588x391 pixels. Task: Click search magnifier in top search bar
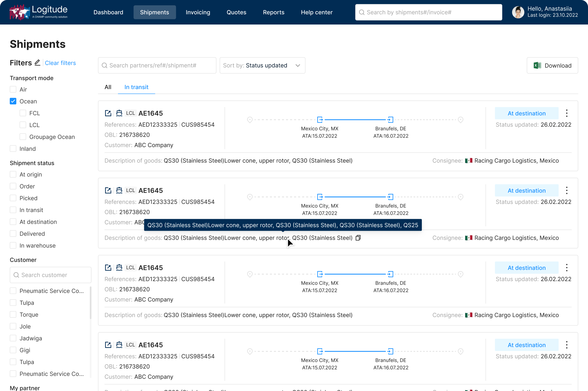(x=362, y=12)
